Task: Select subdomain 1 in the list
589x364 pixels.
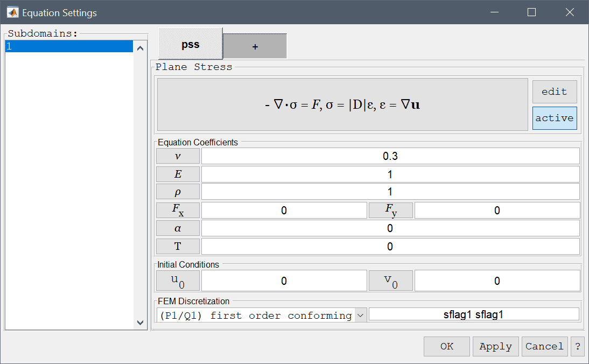Action: point(69,46)
